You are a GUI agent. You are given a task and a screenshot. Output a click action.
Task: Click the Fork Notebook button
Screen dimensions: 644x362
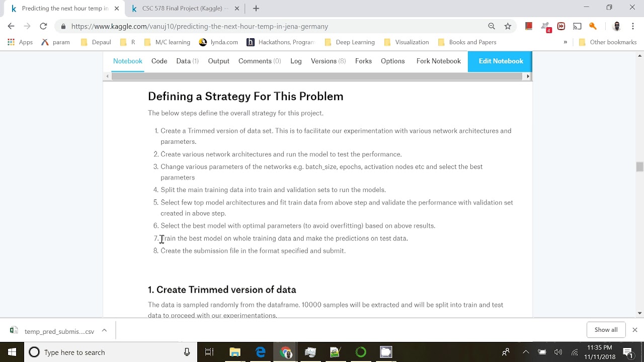439,61
